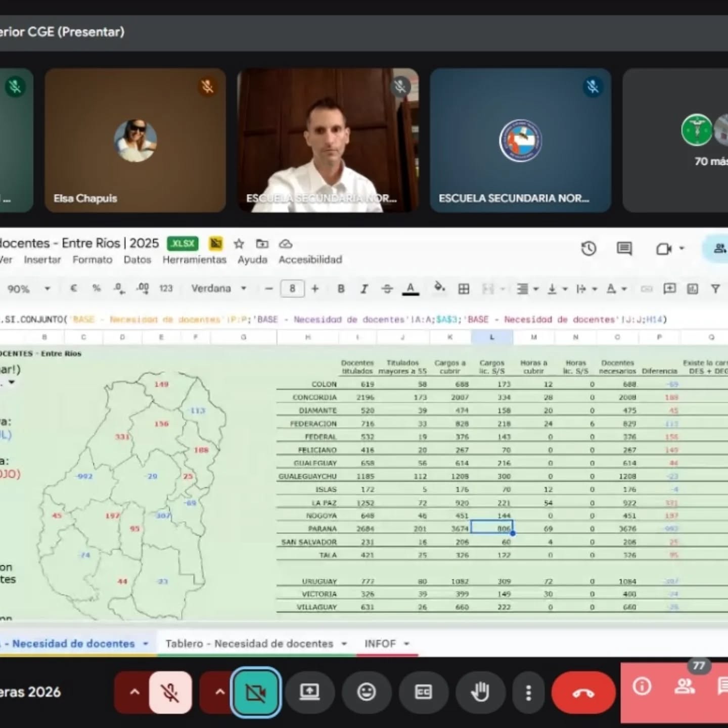Open the participants people panel
Screen dimensions: 728x728
click(x=685, y=687)
